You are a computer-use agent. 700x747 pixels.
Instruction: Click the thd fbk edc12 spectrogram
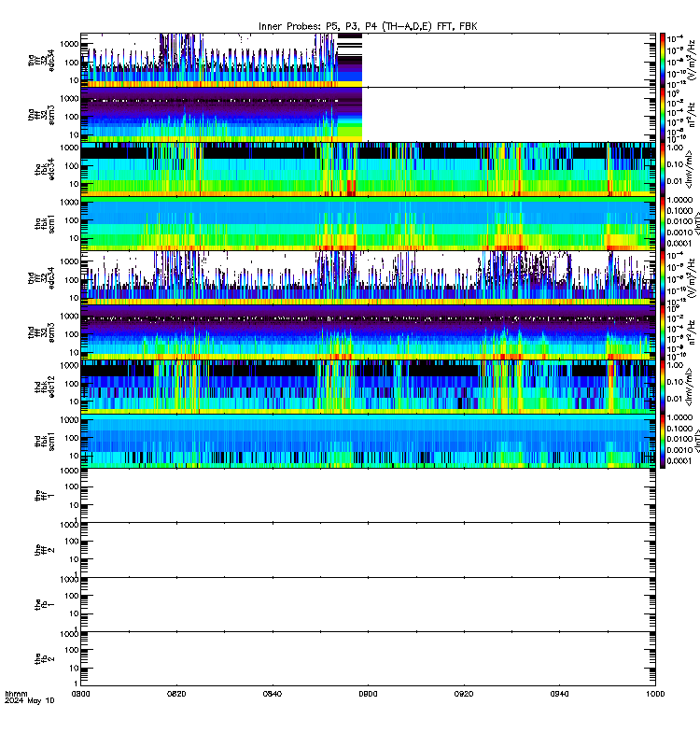[x=368, y=387]
